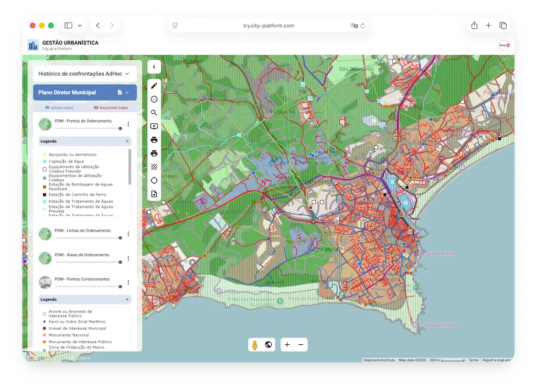Activate the crosshair locate tool
The image size is (537, 392).
pyautogui.click(x=154, y=180)
